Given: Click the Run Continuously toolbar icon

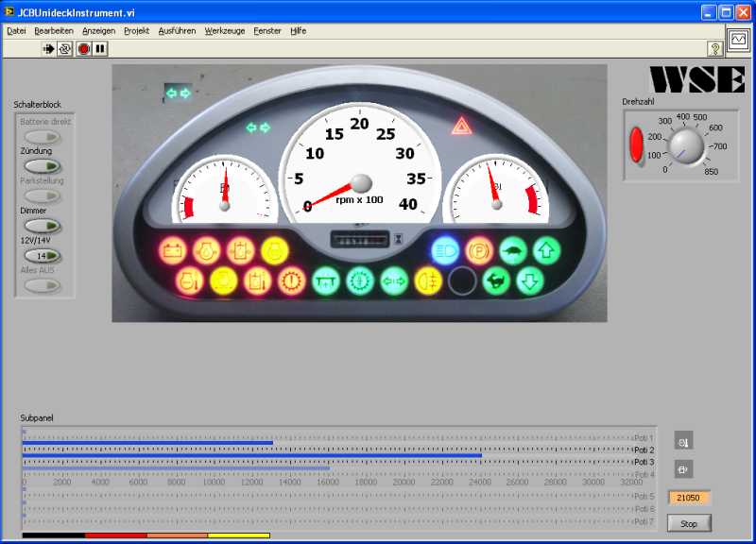Looking at the screenshot, I should (64, 49).
